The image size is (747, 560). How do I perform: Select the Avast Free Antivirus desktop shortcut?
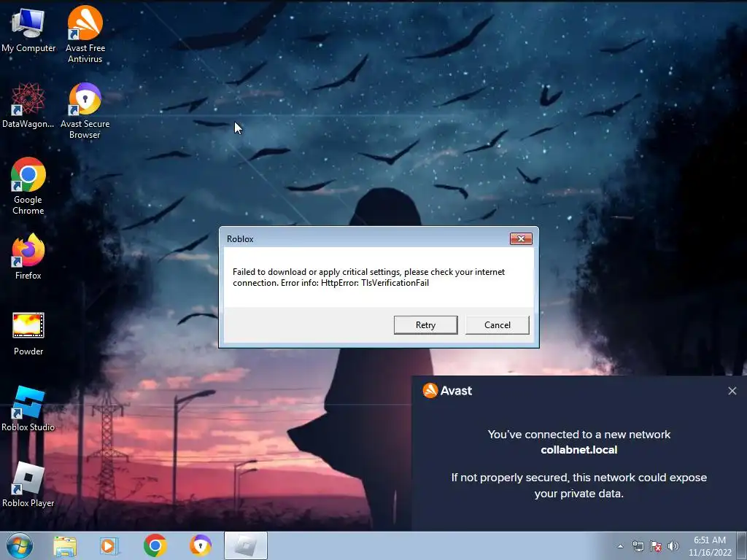click(x=85, y=34)
